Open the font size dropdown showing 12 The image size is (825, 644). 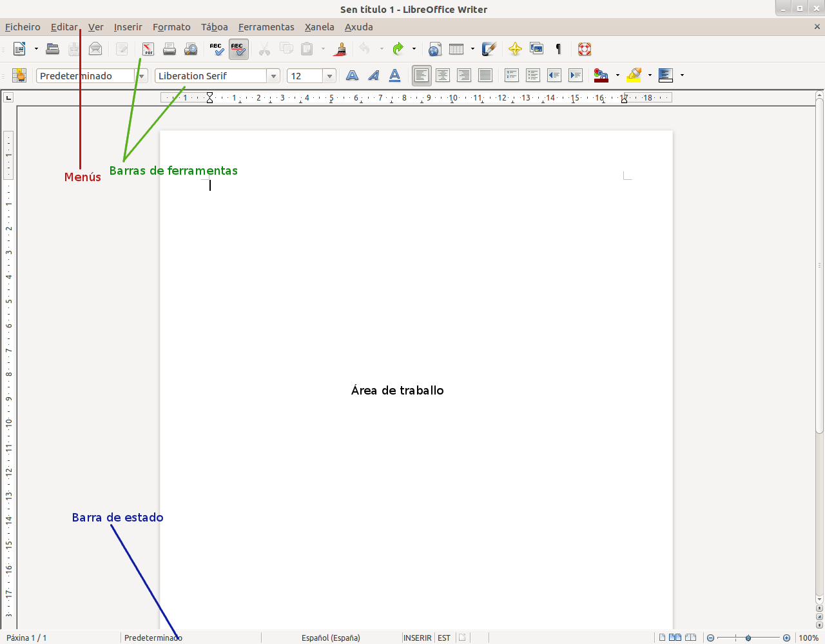(329, 76)
